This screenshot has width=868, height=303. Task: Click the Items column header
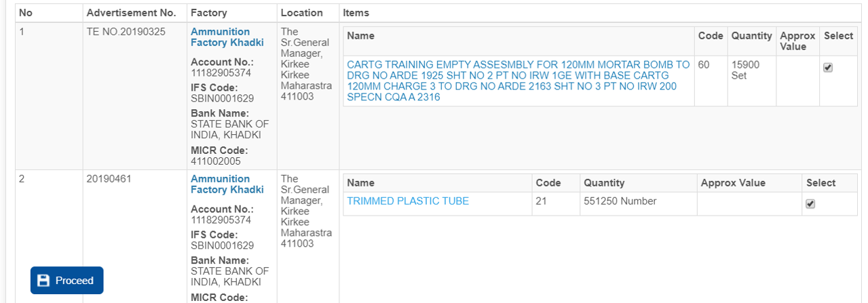356,13
